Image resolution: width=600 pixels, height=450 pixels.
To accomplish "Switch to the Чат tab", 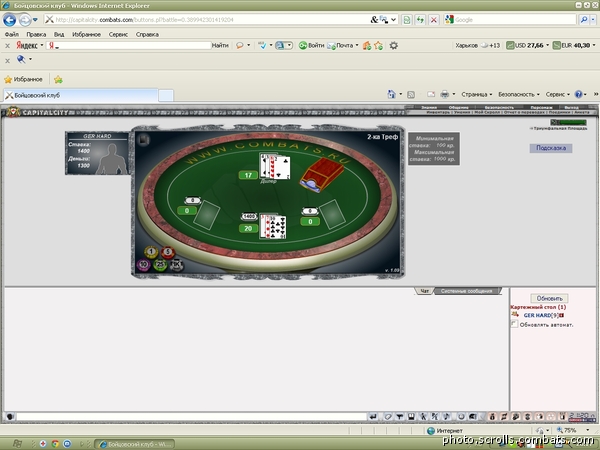I will pos(424,291).
